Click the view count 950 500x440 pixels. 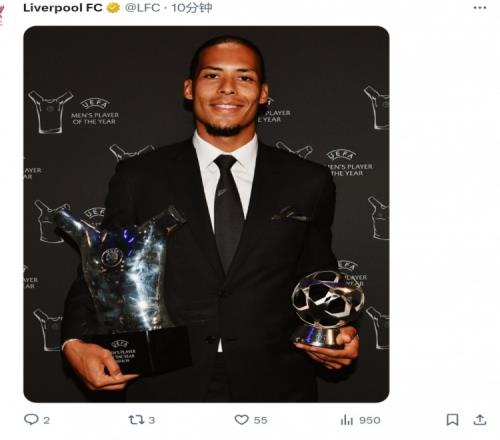pos(369,420)
